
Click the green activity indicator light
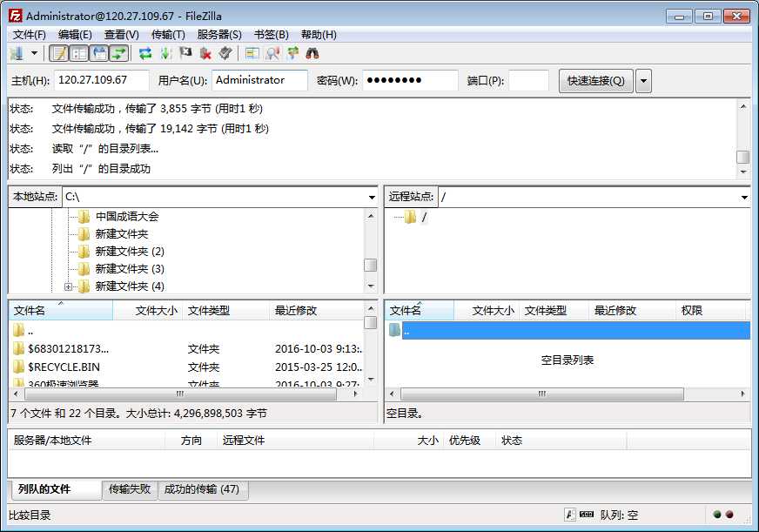click(718, 515)
